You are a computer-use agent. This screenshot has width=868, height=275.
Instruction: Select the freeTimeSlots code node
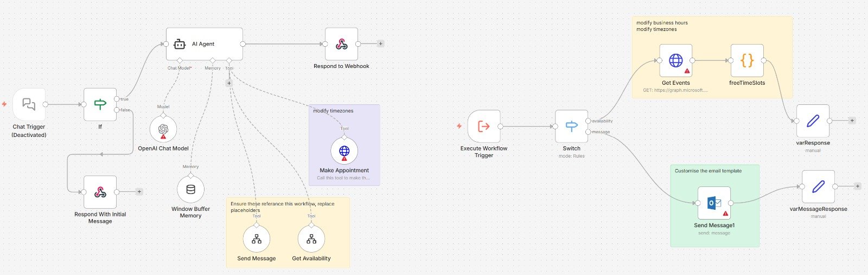click(747, 60)
